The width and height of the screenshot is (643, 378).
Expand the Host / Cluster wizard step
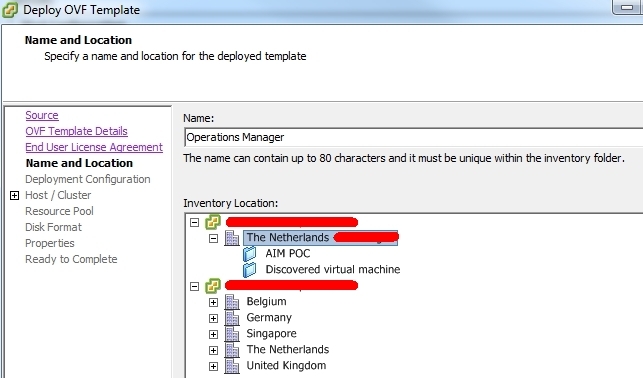[x=14, y=196]
